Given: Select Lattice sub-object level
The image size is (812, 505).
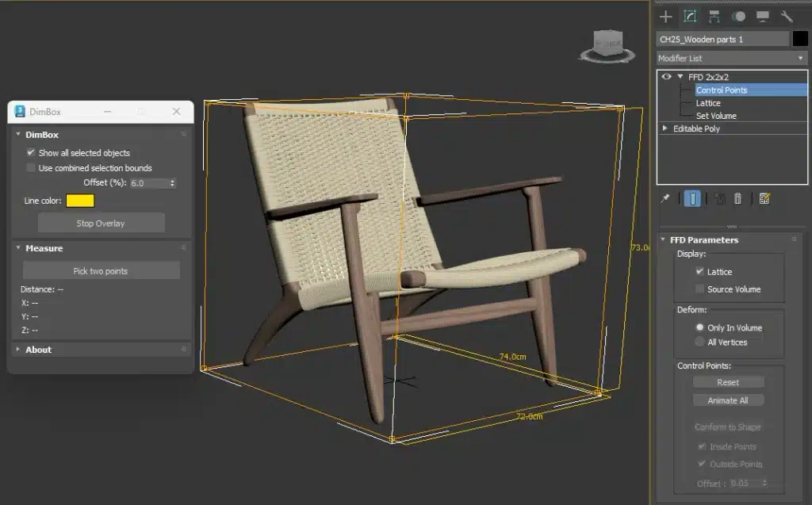Looking at the screenshot, I should point(708,103).
